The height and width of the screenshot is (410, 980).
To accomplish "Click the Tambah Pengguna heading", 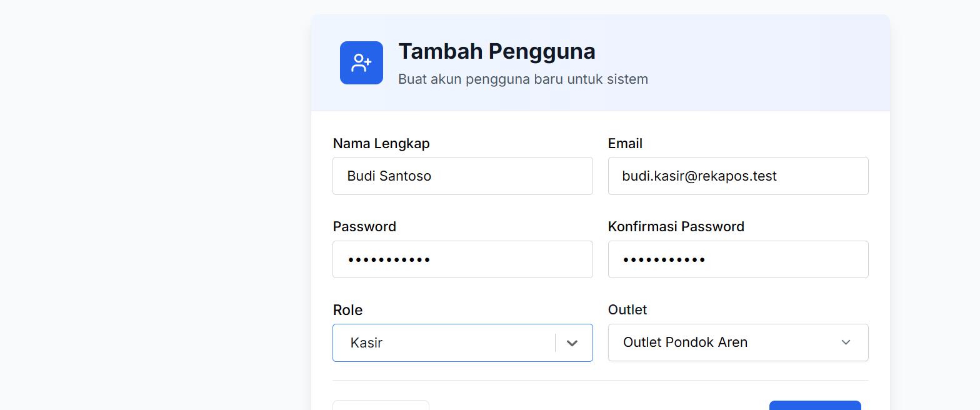I will [497, 51].
